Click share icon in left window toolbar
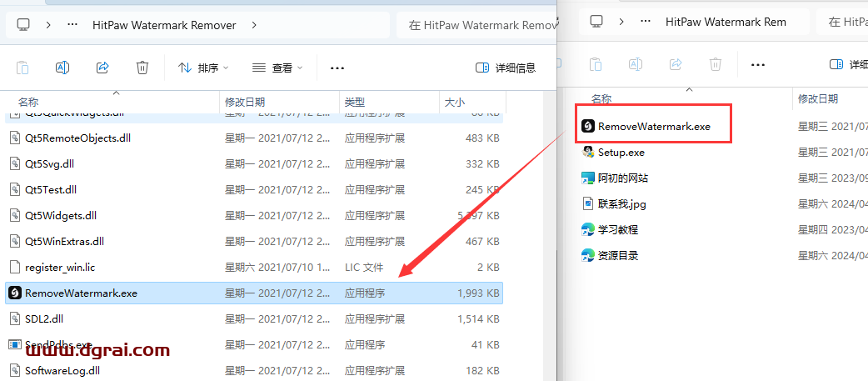868x381 pixels. tap(102, 68)
